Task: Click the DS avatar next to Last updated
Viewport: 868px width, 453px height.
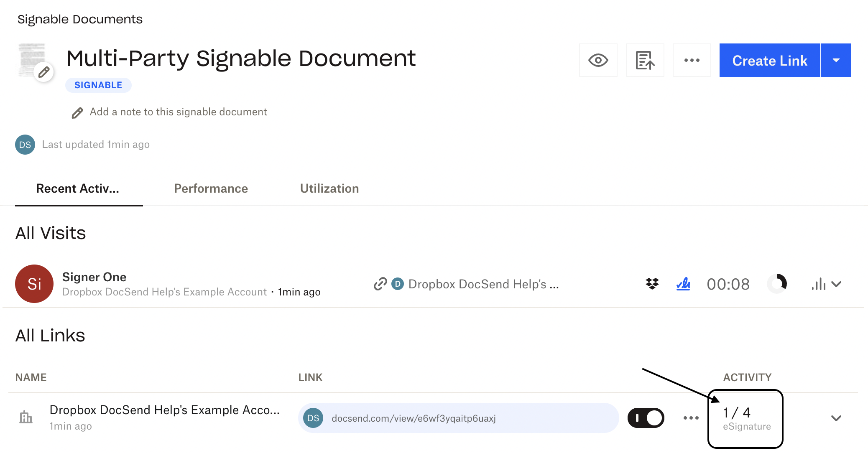Action: pos(25,145)
